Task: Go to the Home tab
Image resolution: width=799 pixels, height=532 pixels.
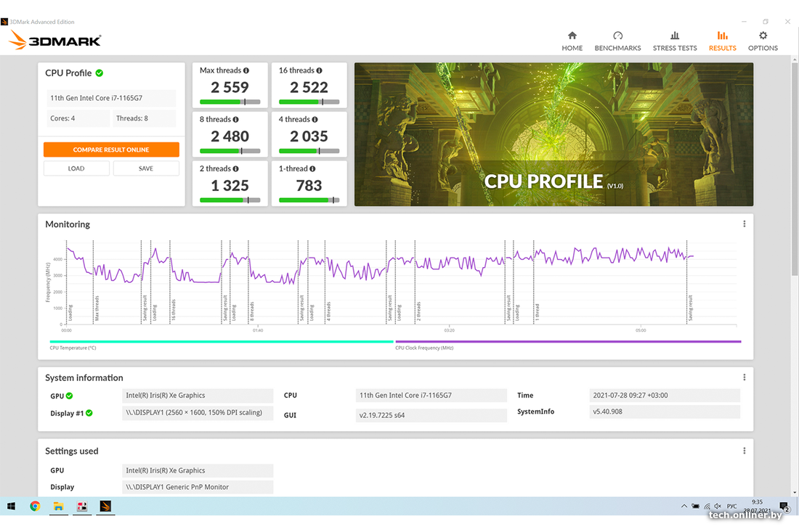Action: 572,41
